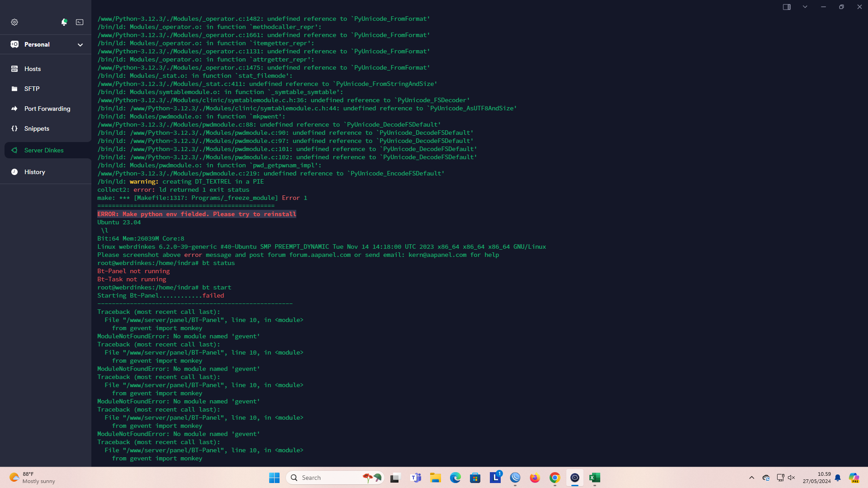
Task: Open Port Forwarding section
Action: [x=47, y=109]
